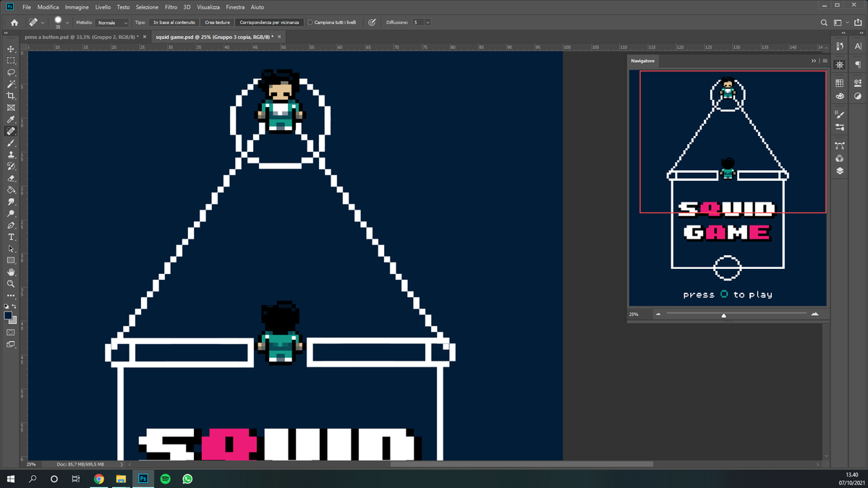Select the Zoom tool
The image size is (868, 488).
[11, 284]
